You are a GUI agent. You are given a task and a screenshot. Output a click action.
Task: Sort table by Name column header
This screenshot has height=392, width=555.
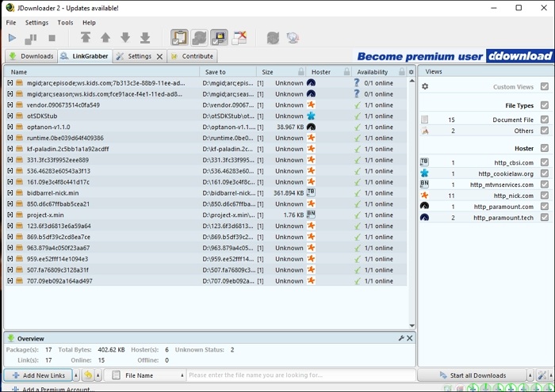[x=102, y=72]
